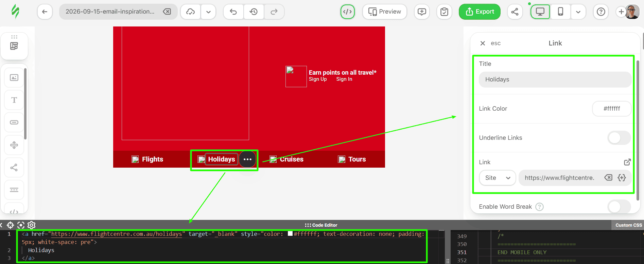Undo the last change
The width and height of the screenshot is (644, 264).
233,12
